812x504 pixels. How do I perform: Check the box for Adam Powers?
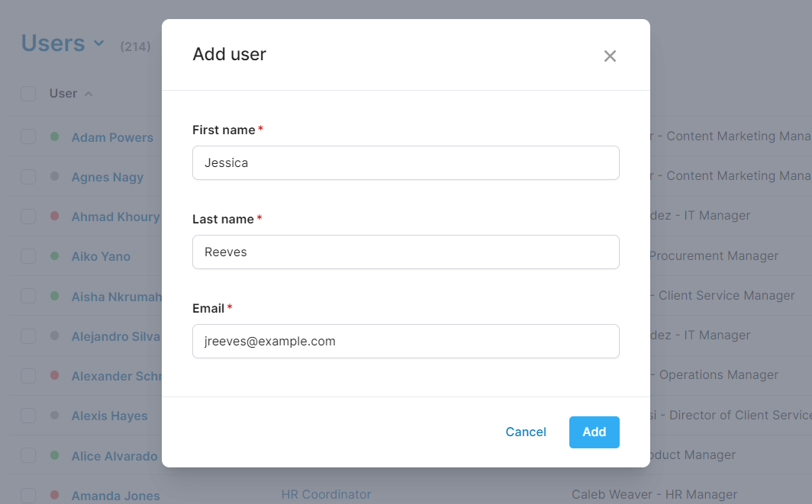(x=28, y=137)
